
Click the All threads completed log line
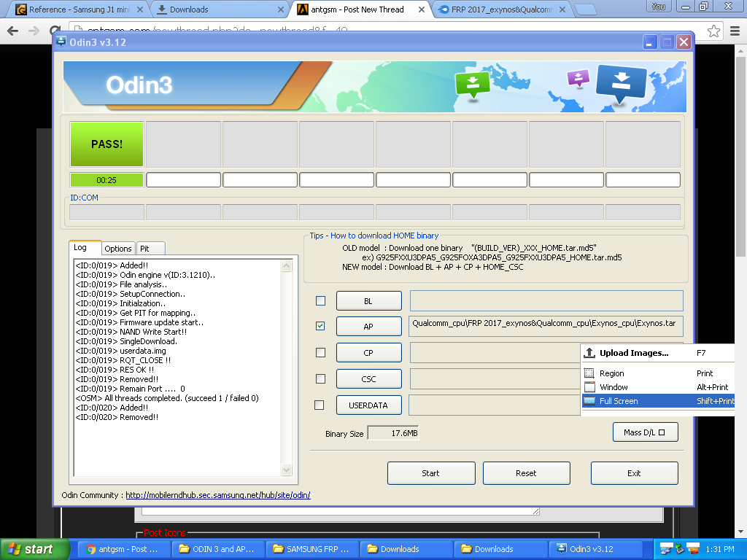(x=167, y=398)
